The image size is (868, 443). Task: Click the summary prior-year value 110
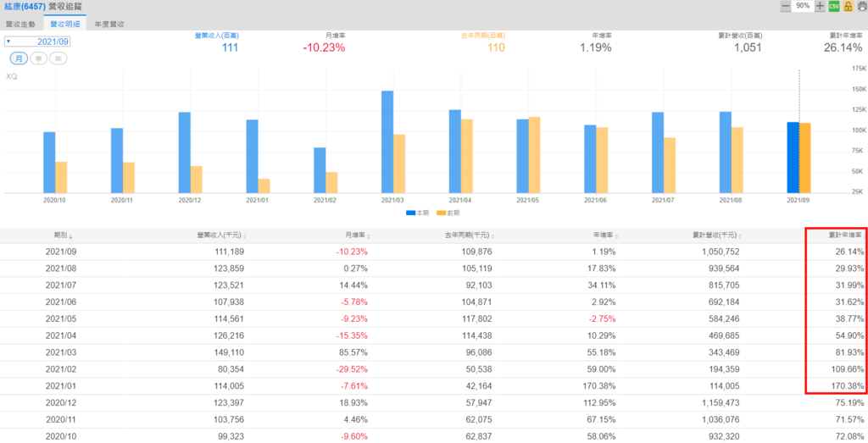pyautogui.click(x=496, y=47)
